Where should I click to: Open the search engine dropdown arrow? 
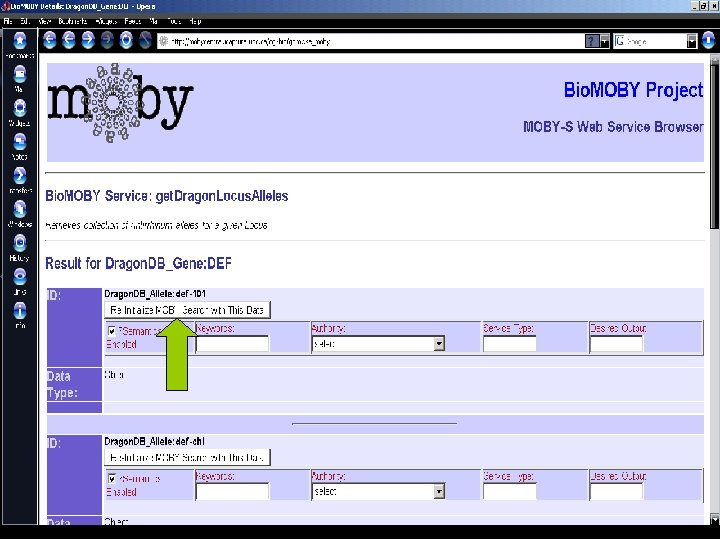coord(692,41)
